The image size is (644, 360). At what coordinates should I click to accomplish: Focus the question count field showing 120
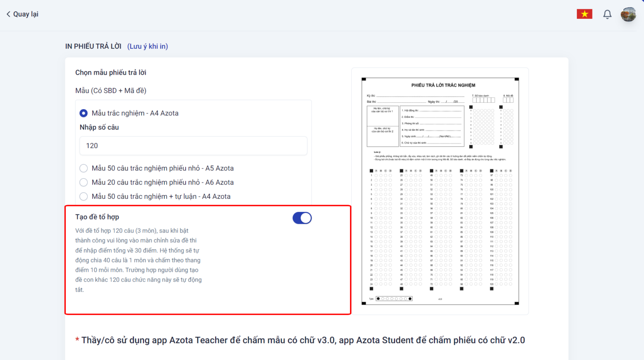click(193, 146)
